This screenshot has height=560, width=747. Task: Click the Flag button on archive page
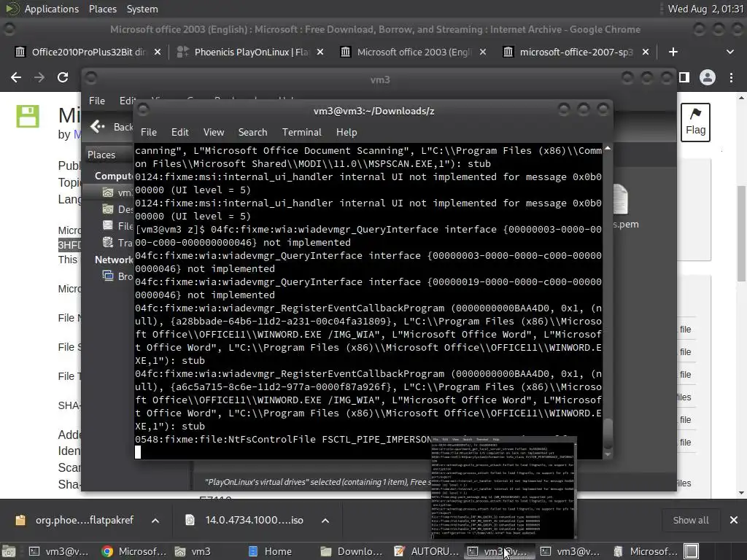click(695, 122)
